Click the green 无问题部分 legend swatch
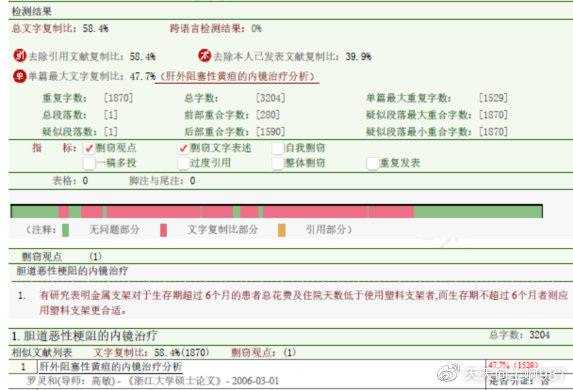The height and width of the screenshot is (390, 573). pos(65,230)
